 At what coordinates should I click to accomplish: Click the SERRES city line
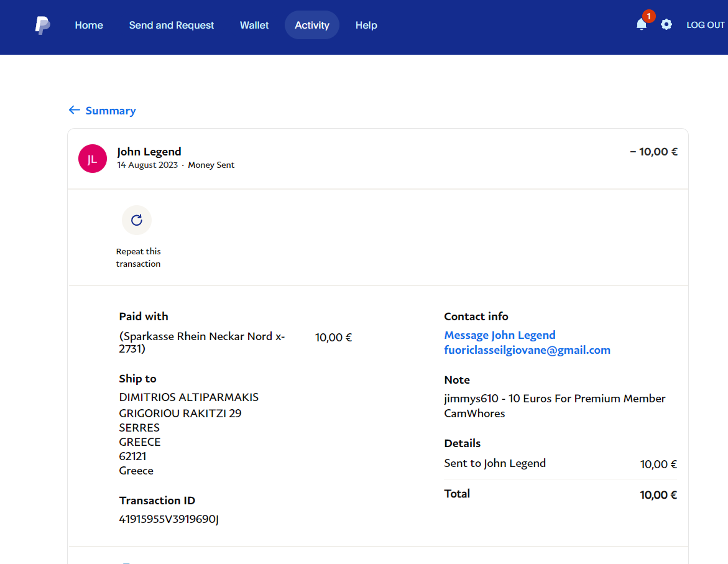(x=139, y=427)
